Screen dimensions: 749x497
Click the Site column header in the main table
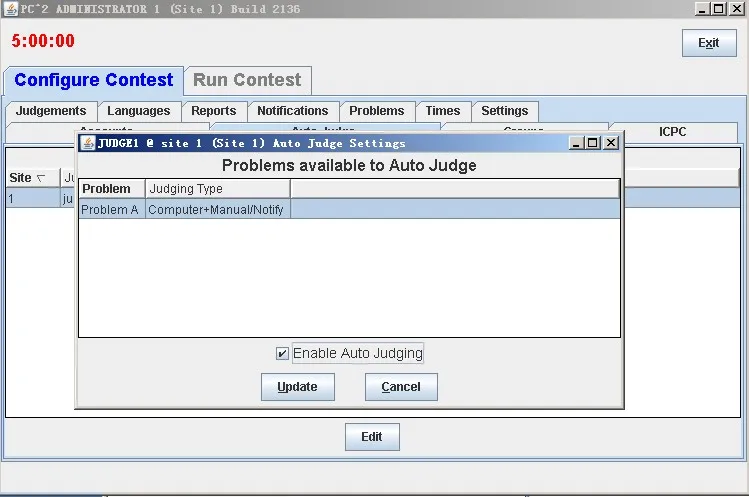32,178
